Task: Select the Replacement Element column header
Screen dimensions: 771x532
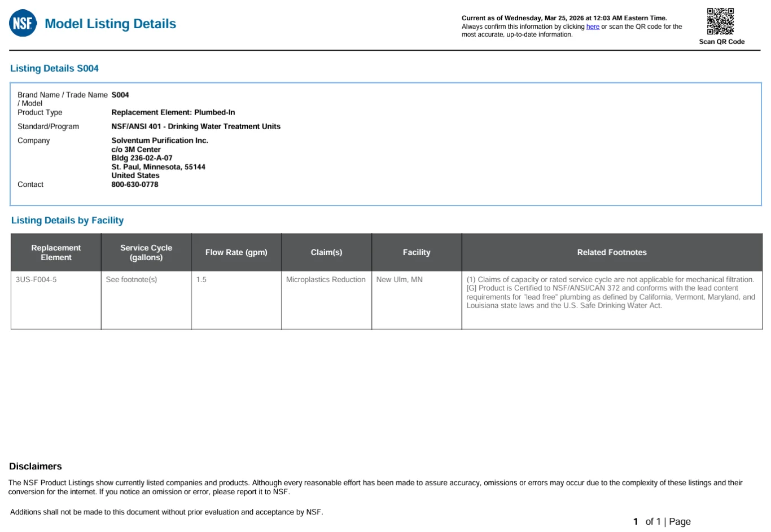Action: [x=56, y=252]
